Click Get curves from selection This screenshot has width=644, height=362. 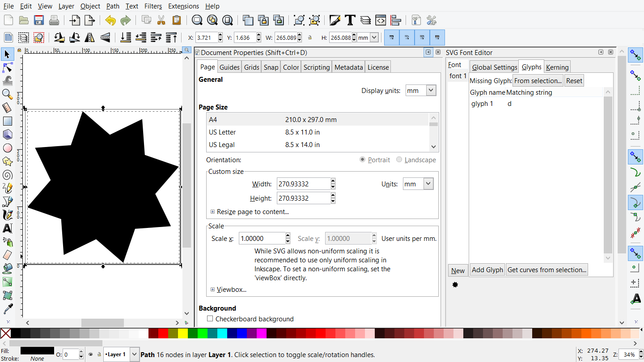click(x=547, y=269)
